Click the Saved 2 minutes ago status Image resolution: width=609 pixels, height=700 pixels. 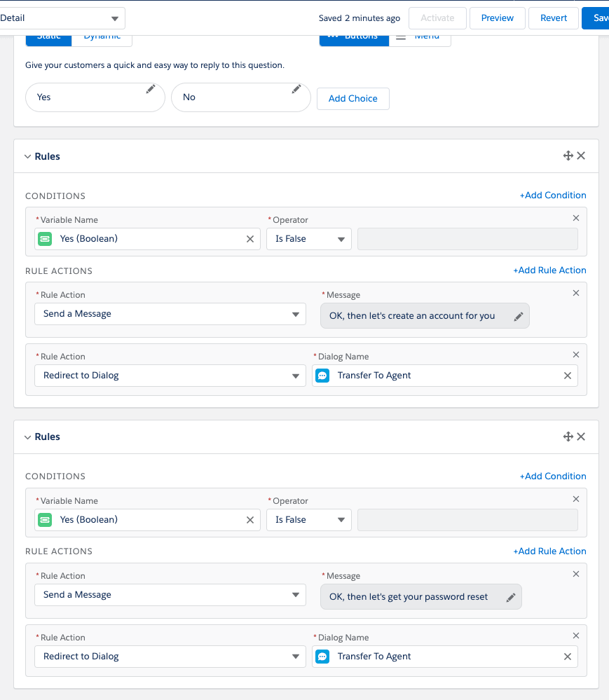(360, 18)
